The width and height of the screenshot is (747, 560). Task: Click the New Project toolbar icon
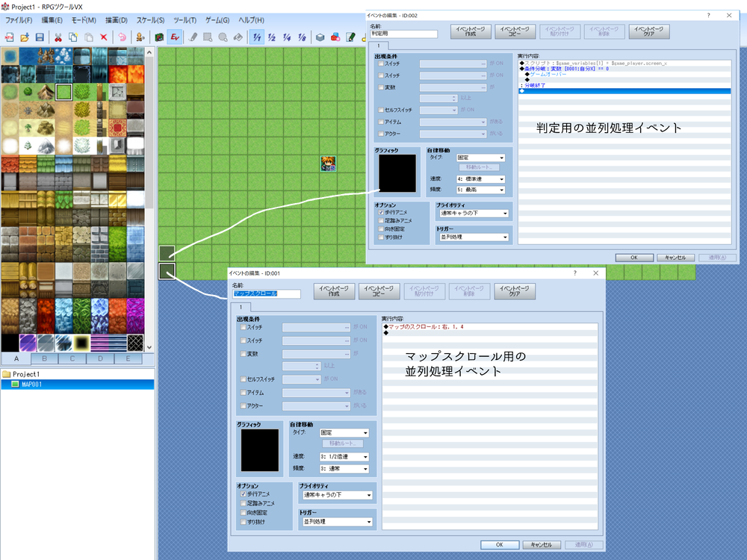9,37
